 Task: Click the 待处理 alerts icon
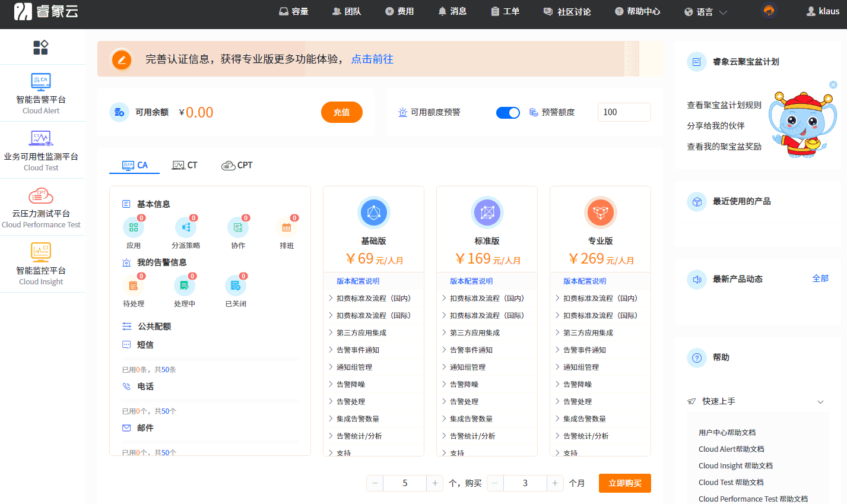click(134, 286)
